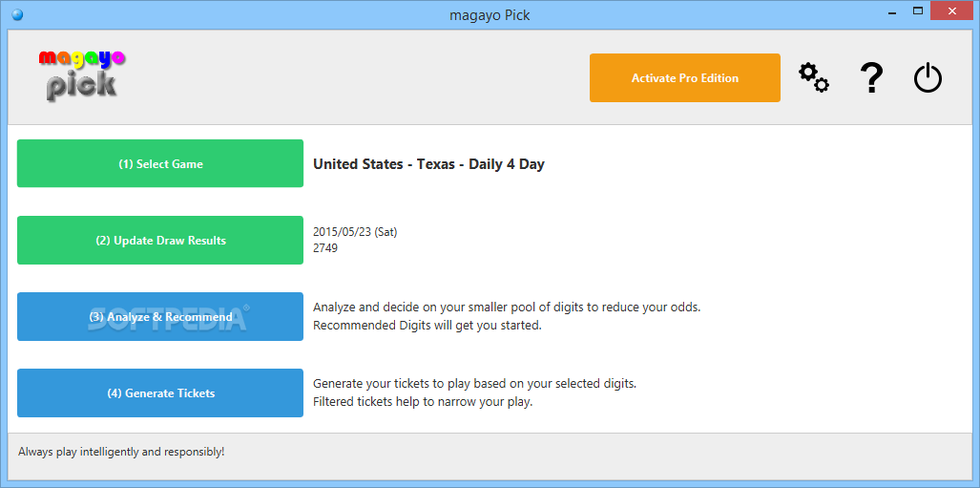
Task: Click the 2015/05/23 (Sat) draw date
Action: (355, 232)
